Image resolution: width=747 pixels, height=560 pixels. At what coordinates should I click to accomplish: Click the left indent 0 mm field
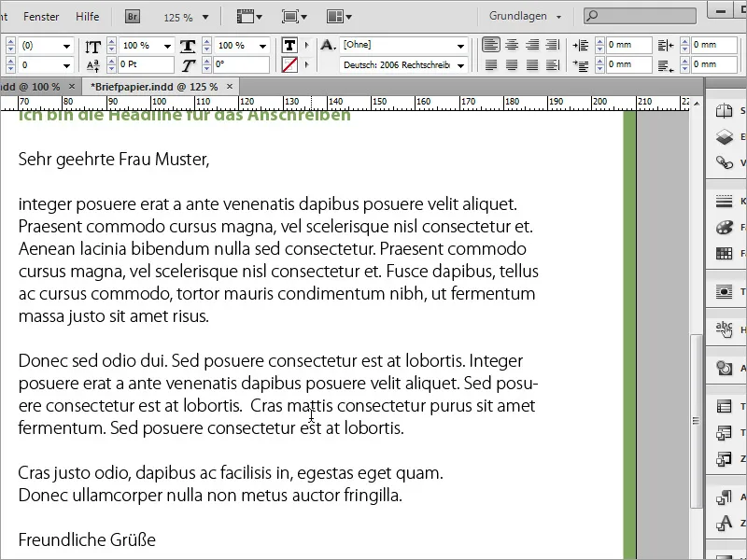click(x=628, y=45)
